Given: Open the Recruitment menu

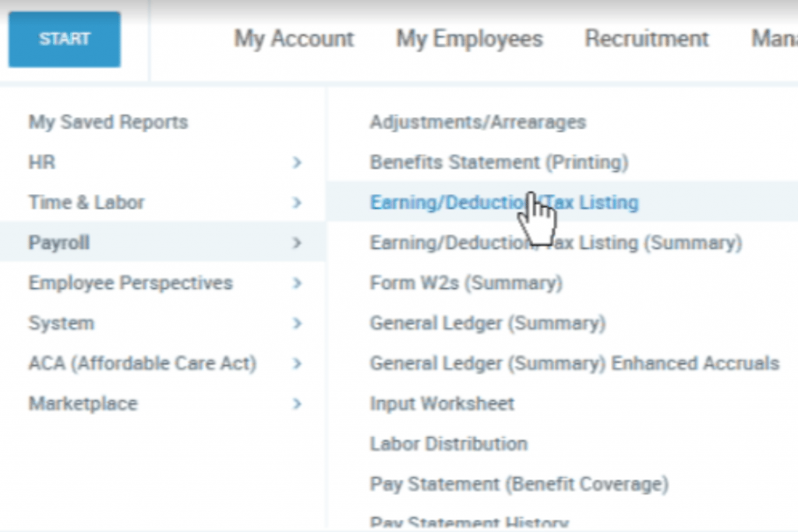Looking at the screenshot, I should (x=646, y=39).
